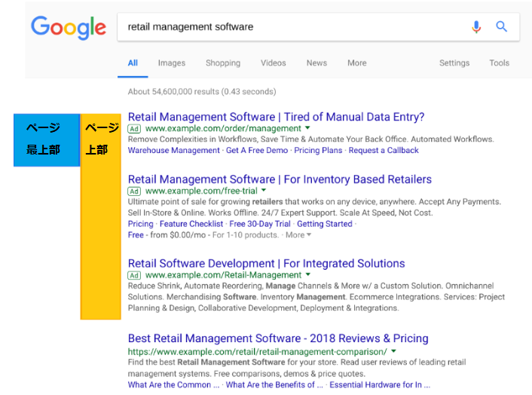The height and width of the screenshot is (395, 532).
Task: Select the All tab
Action: (133, 63)
